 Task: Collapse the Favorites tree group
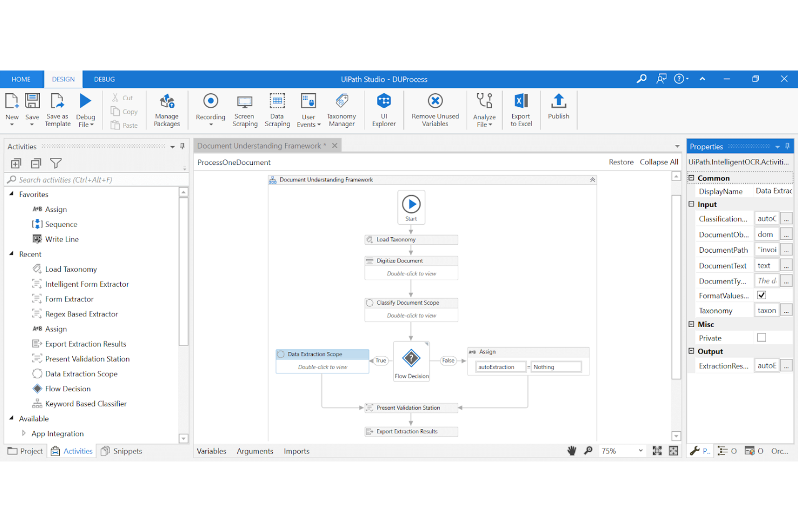11,194
